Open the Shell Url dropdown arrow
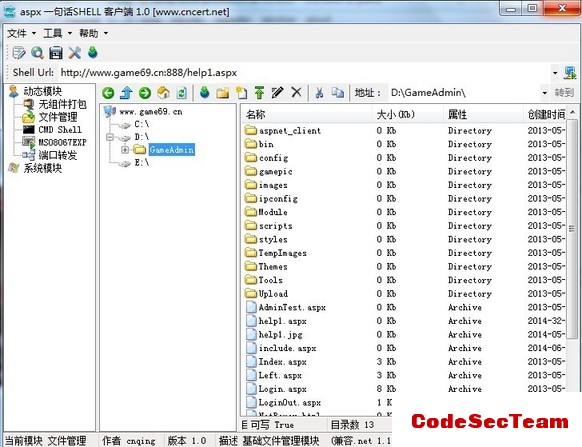 coord(555,73)
